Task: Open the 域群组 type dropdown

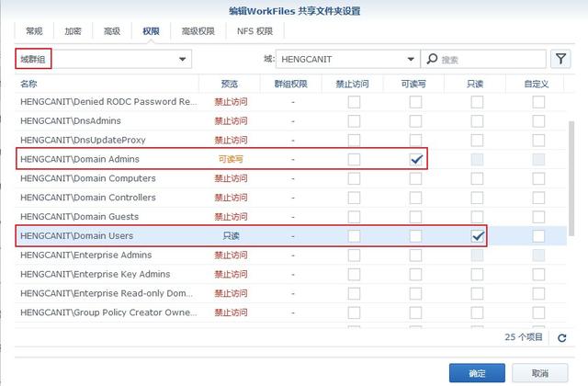Action: click(x=104, y=59)
